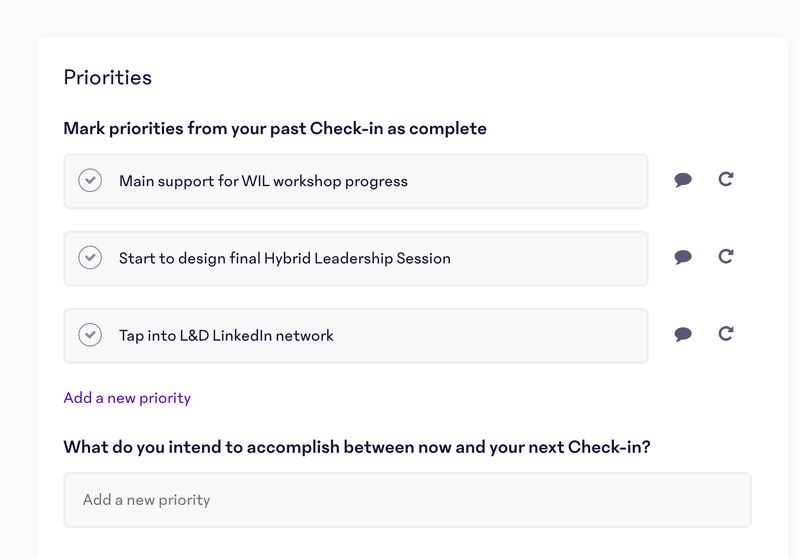Open comments for Tap into L&D LinkedIn network
The height and width of the screenshot is (559, 800).
[x=683, y=334]
